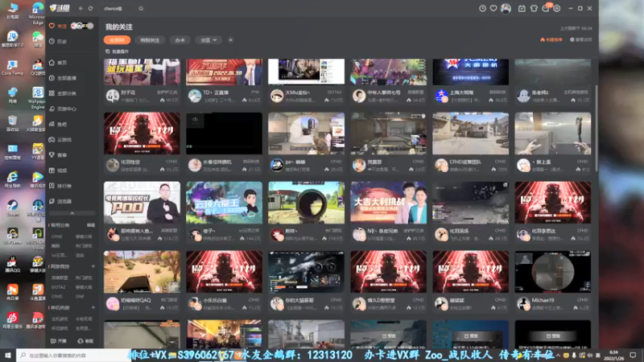Open the user avatar in top bar
The height and width of the screenshot is (362, 644).
coord(506,8)
